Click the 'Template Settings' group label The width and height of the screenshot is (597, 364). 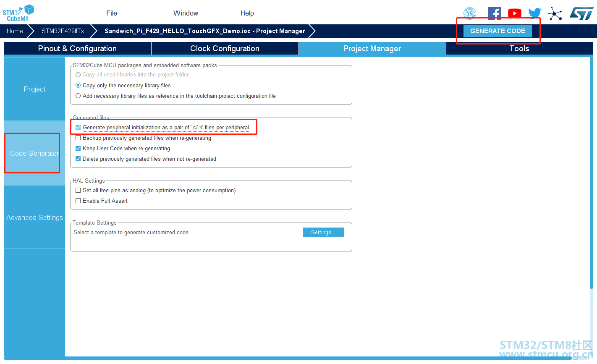coord(94,223)
